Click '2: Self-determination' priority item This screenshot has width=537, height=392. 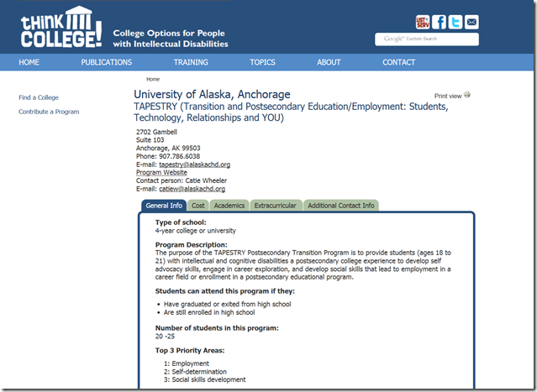click(x=195, y=372)
